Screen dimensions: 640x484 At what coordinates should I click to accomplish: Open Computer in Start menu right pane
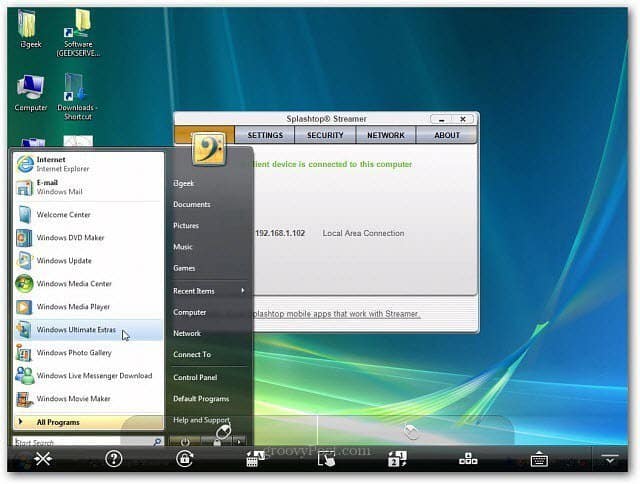(x=189, y=312)
